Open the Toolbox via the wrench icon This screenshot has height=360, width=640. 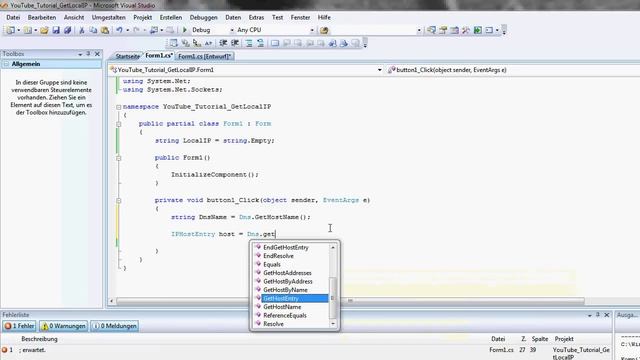[466, 30]
